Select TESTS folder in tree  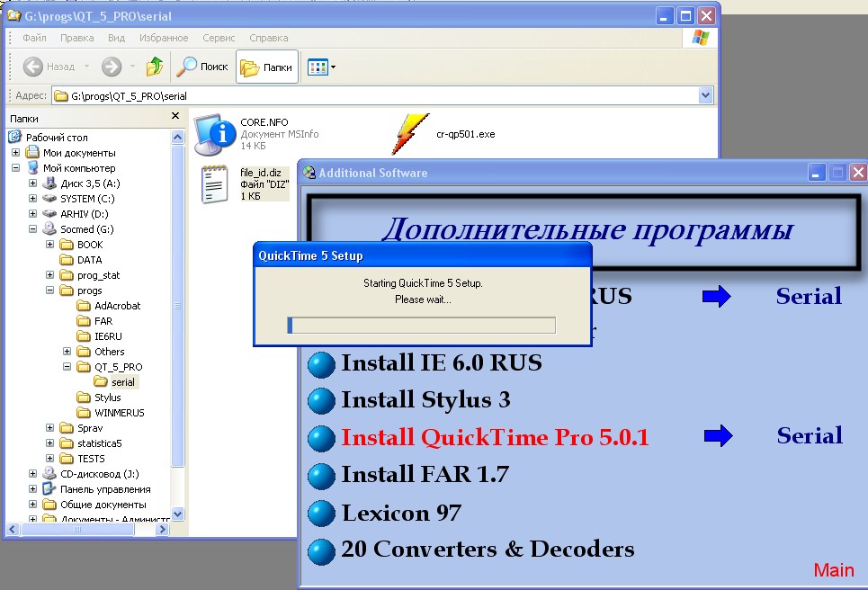(x=83, y=459)
